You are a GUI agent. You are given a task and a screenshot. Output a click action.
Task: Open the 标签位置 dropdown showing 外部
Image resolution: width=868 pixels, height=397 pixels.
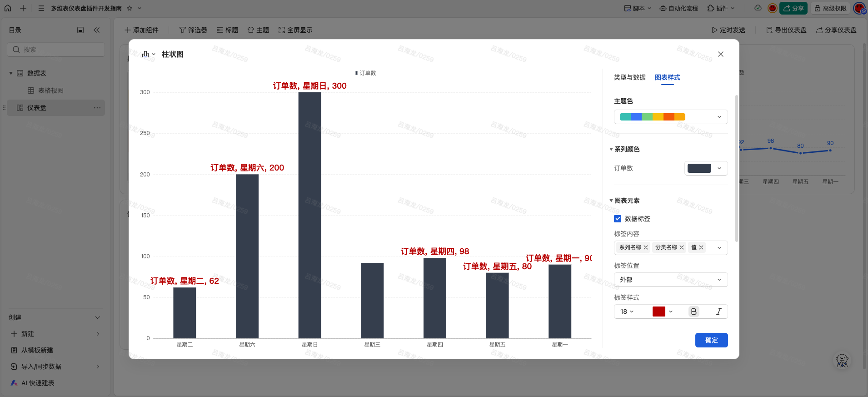(670, 280)
